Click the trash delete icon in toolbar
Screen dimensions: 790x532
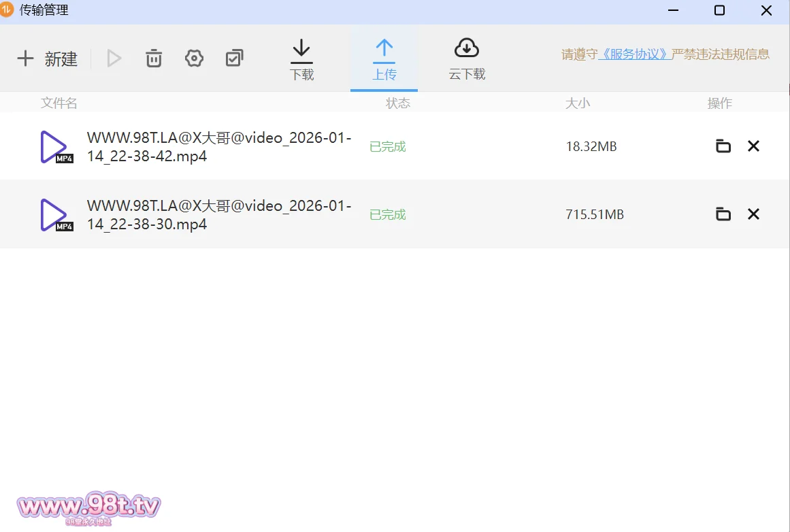(x=154, y=59)
